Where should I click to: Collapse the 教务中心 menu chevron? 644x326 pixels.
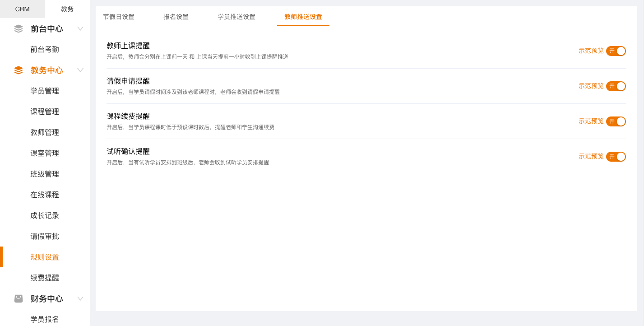(x=80, y=70)
